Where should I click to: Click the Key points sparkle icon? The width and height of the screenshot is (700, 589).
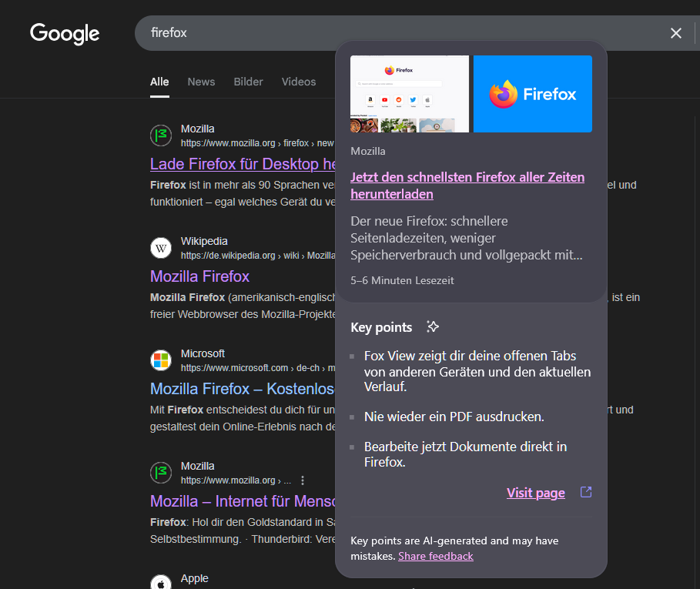432,326
